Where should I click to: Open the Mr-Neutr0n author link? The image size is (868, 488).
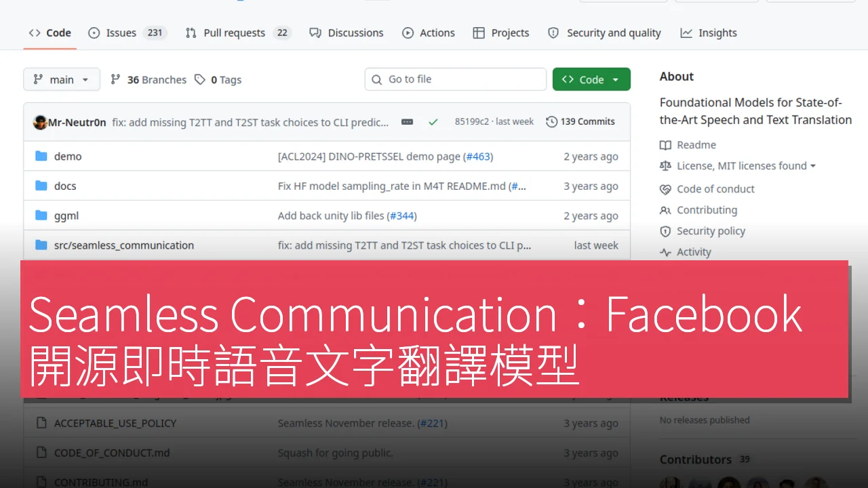point(77,122)
